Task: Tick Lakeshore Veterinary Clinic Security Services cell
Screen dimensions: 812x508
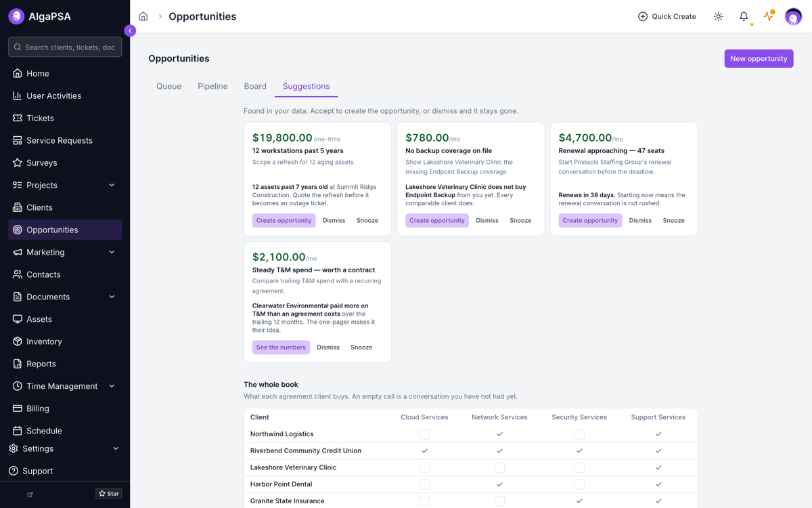Action: click(579, 467)
